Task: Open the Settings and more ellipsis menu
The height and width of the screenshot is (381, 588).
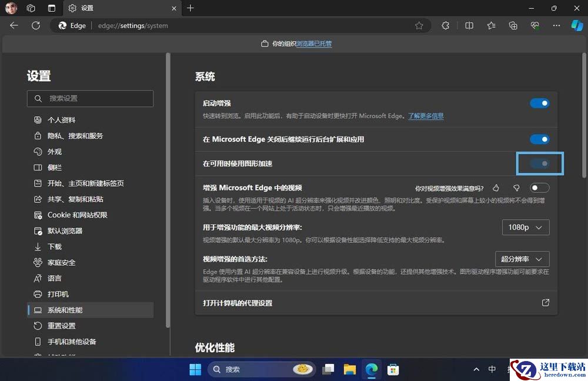Action: coord(556,25)
